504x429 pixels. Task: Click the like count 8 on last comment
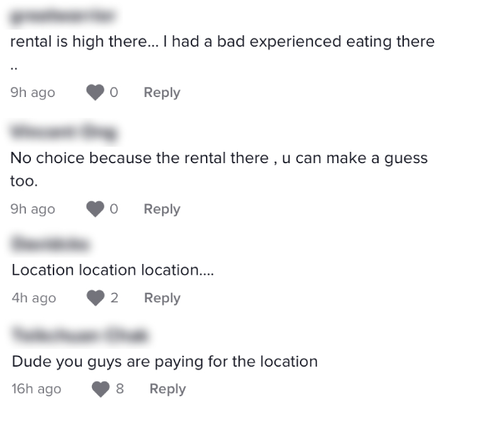[x=120, y=389]
